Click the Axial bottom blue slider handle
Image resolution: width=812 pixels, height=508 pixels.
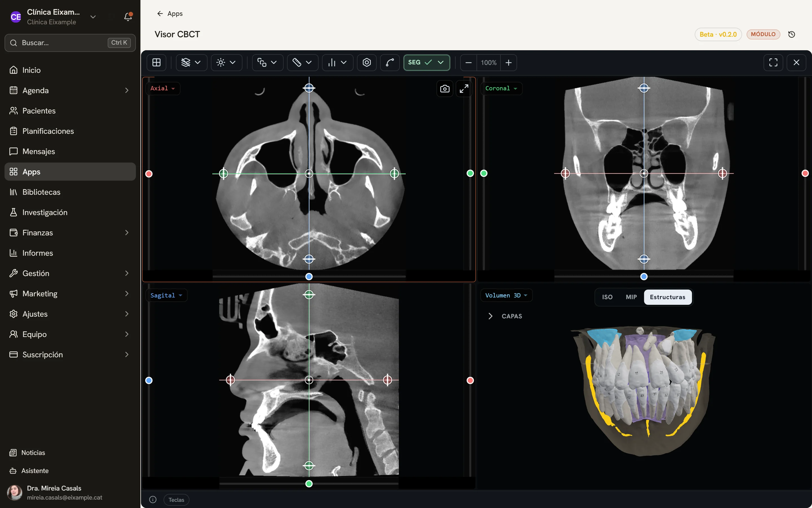pos(309,277)
